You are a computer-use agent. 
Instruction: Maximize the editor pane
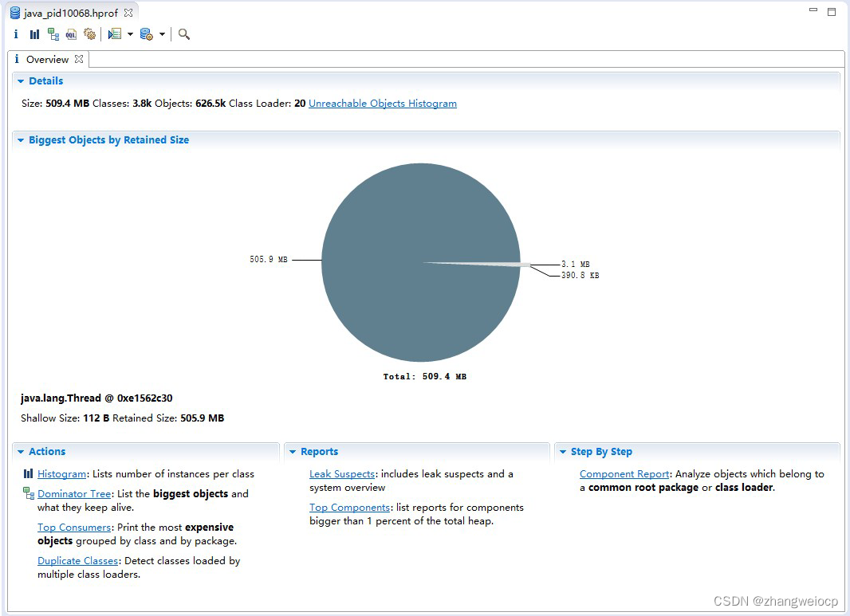(x=832, y=11)
